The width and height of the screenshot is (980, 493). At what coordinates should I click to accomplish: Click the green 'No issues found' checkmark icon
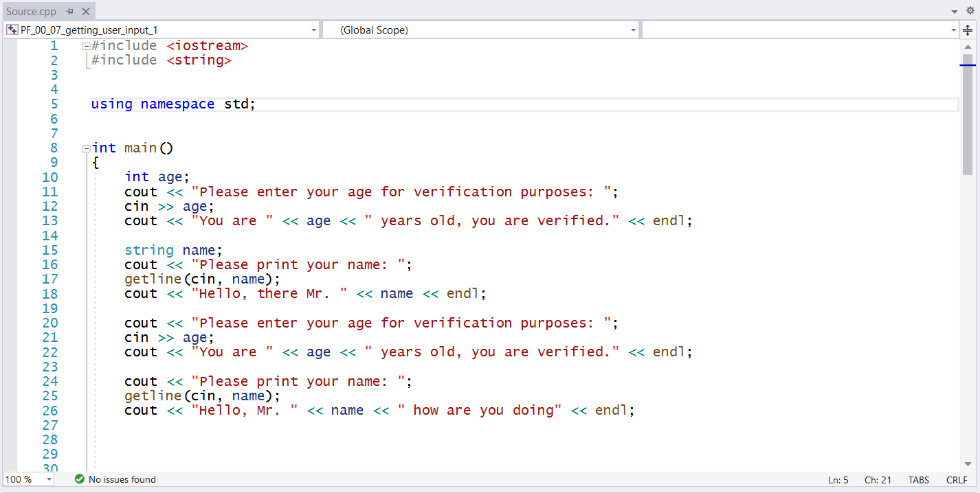79,479
